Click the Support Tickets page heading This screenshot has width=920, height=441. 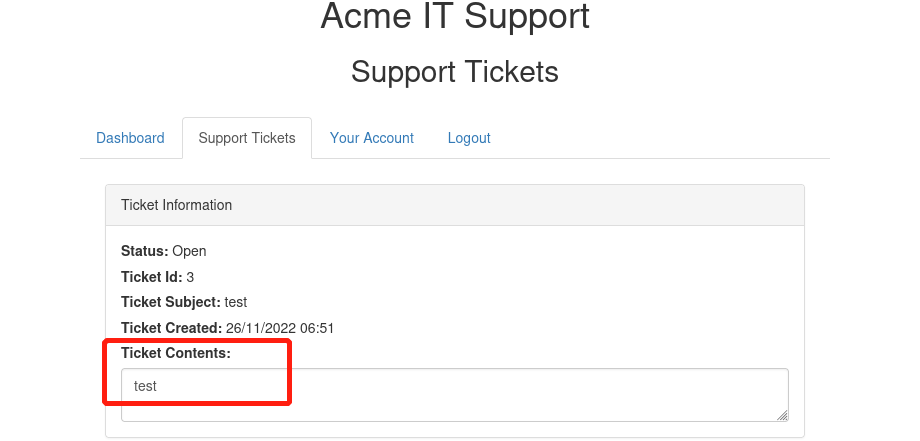[x=455, y=72]
